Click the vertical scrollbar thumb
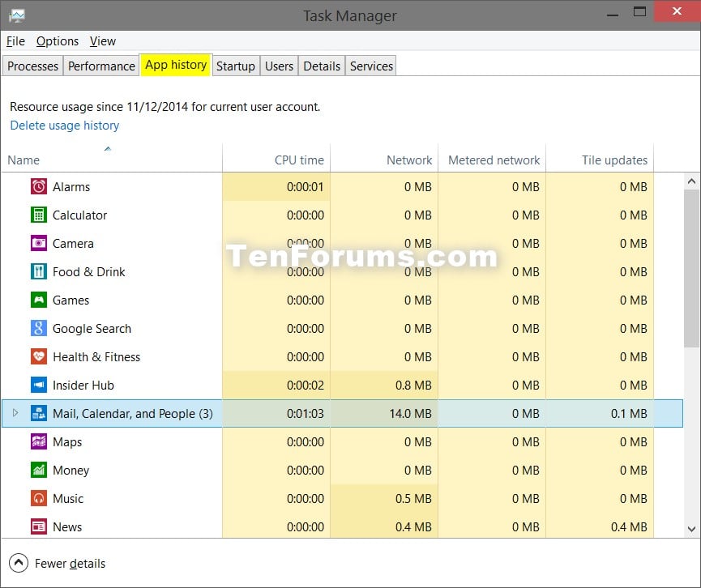Viewport: 701px width, 588px height. pyautogui.click(x=691, y=268)
